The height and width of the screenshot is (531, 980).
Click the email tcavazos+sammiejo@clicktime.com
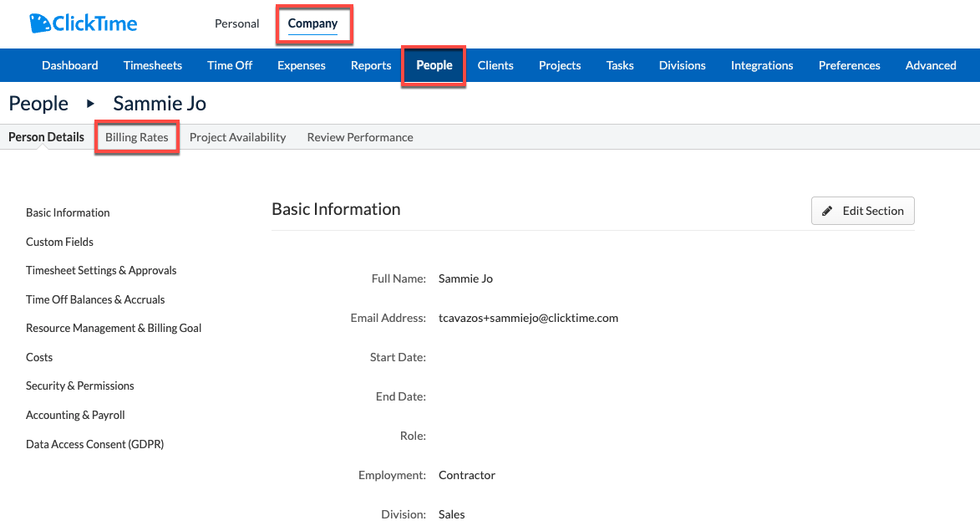pyautogui.click(x=528, y=318)
